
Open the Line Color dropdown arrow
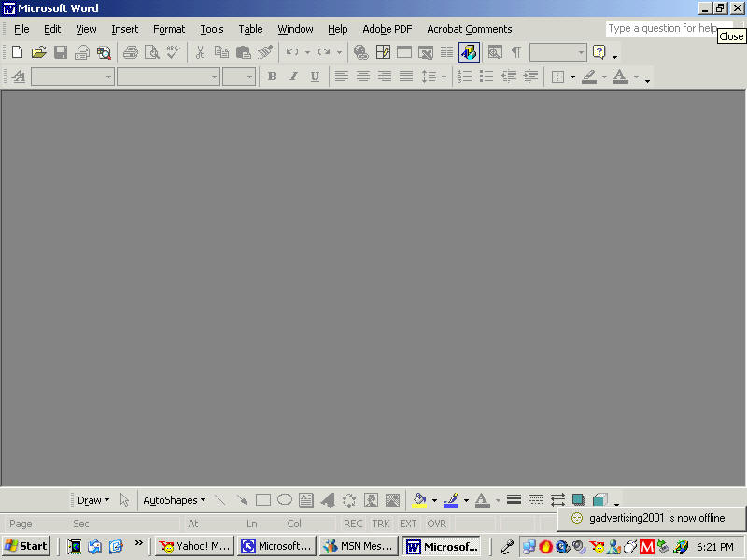[x=466, y=500]
